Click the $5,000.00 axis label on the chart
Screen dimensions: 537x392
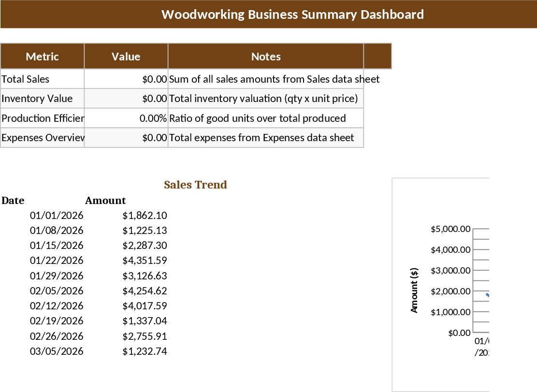[x=450, y=228]
